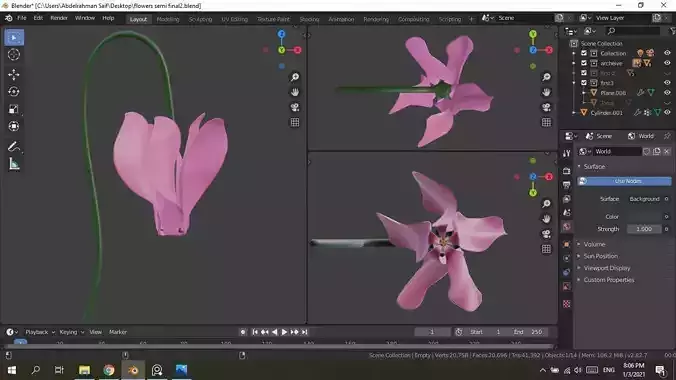This screenshot has height=380, width=676.
Task: Click the pin icon next to World
Action: tap(667, 136)
